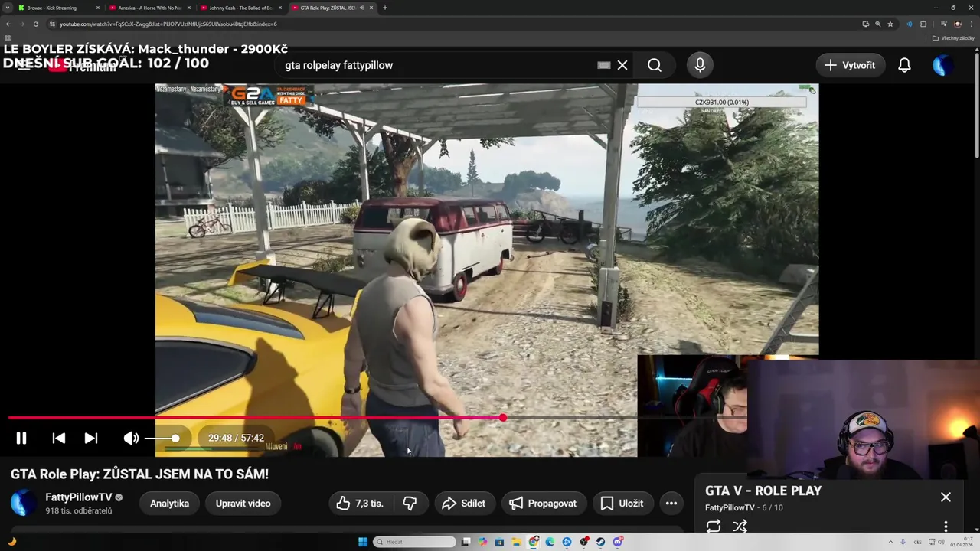Image resolution: width=980 pixels, height=551 pixels.
Task: Toggle playlist shuffle icon
Action: [740, 526]
